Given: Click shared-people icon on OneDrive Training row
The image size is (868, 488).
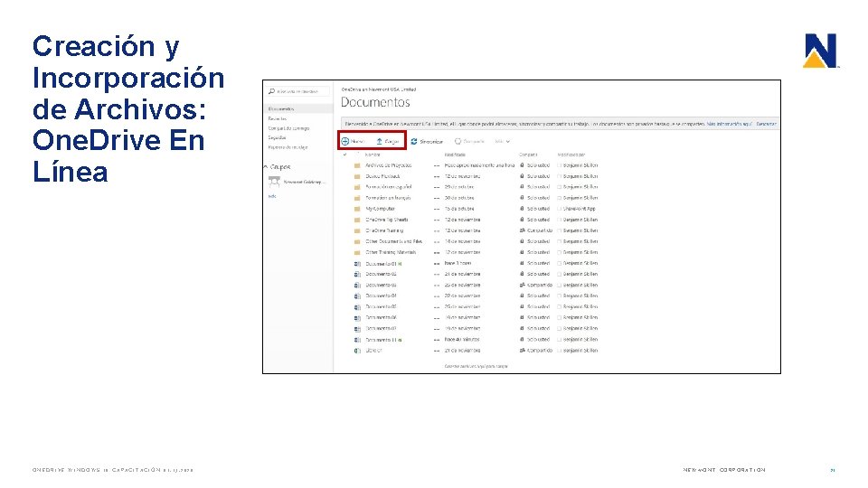Looking at the screenshot, I should 522,230.
